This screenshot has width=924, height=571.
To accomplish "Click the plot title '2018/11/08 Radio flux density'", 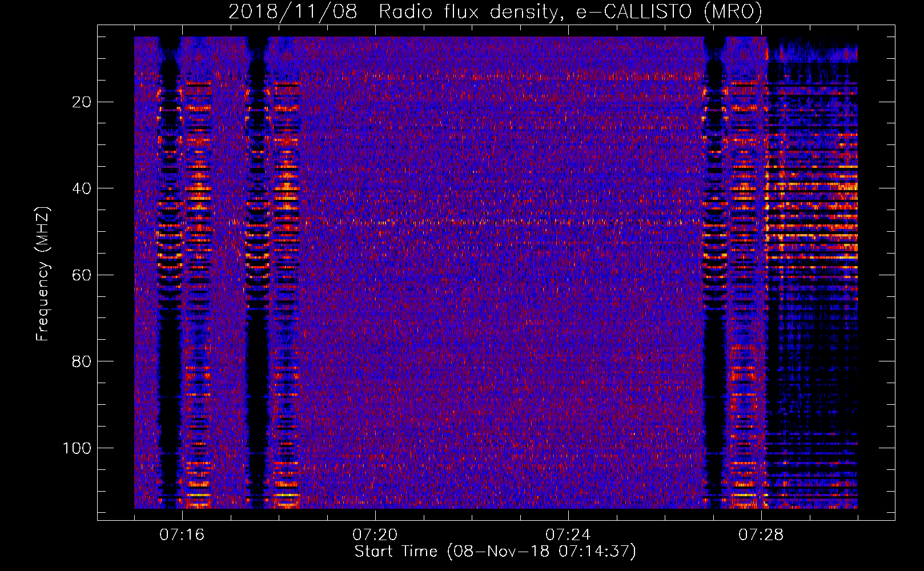I will (x=495, y=11).
